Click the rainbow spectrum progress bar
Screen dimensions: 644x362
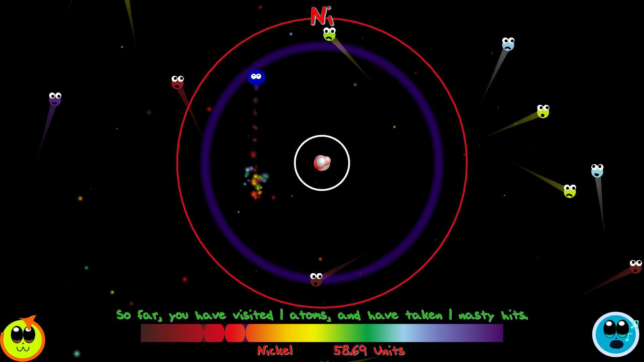pyautogui.click(x=322, y=333)
